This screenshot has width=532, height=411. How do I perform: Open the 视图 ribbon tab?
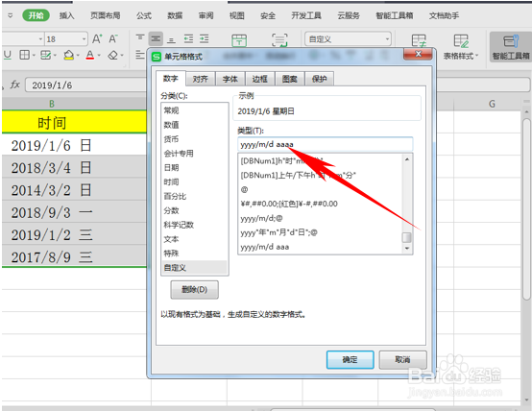237,15
